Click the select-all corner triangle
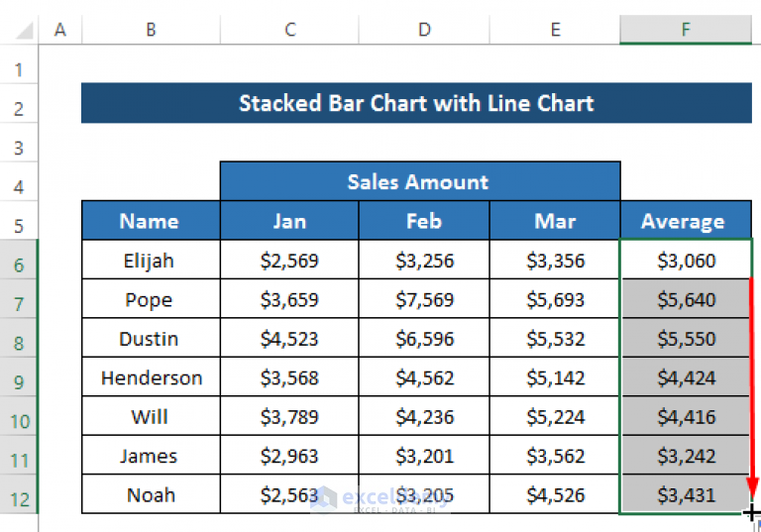This screenshot has width=761, height=532. [x=20, y=31]
